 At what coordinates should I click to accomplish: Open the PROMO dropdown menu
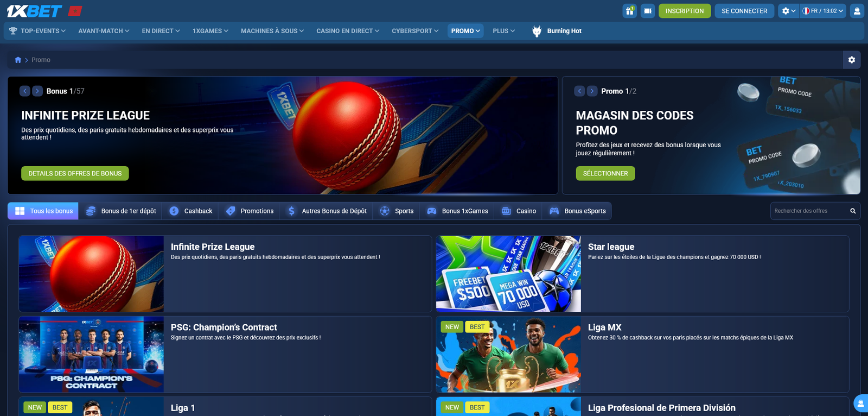point(465,31)
